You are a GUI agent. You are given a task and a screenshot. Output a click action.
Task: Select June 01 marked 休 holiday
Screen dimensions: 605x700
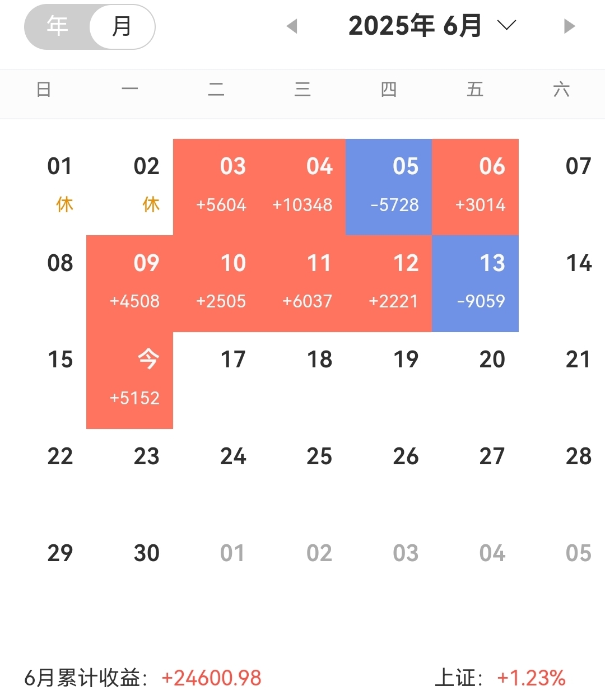pos(60,187)
